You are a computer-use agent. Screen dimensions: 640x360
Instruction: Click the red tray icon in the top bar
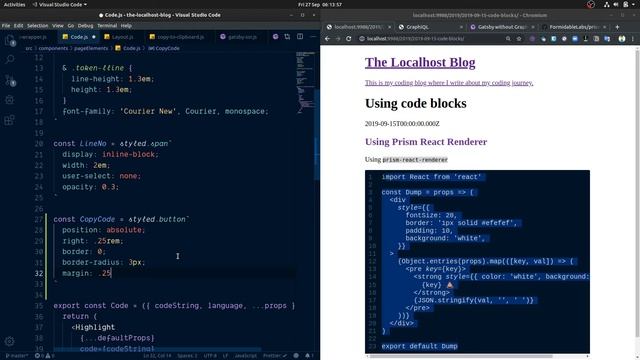pyautogui.click(x=591, y=4)
